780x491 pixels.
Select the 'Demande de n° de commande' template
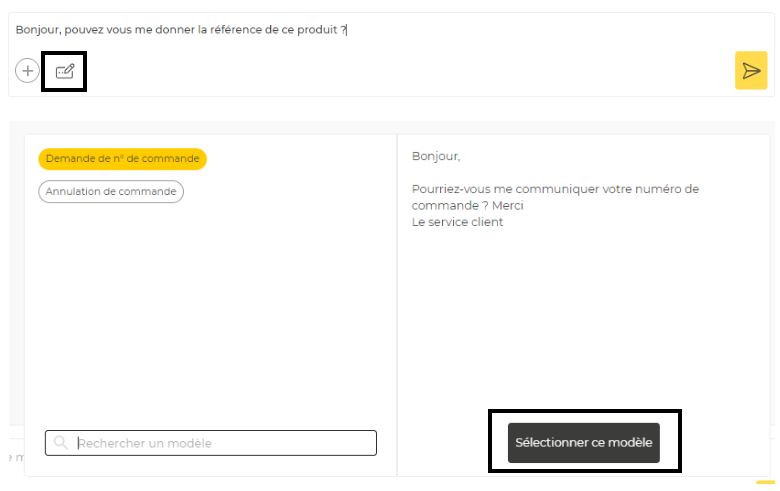[x=122, y=159]
